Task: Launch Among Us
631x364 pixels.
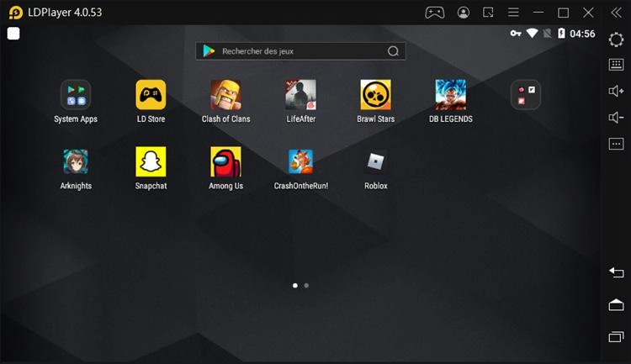Action: [225, 161]
